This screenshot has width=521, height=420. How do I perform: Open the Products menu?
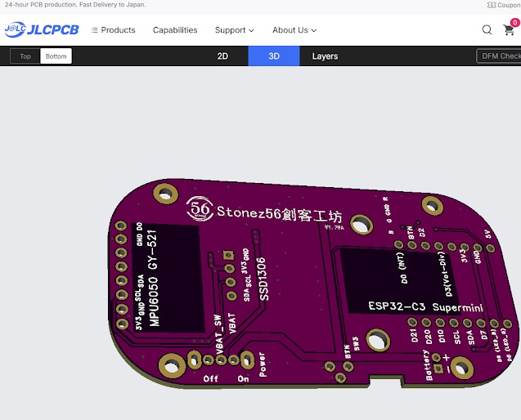click(114, 30)
